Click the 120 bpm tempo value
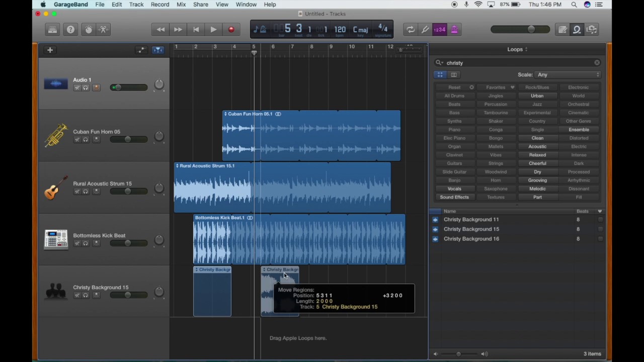The width and height of the screenshot is (644, 362). coord(340,30)
